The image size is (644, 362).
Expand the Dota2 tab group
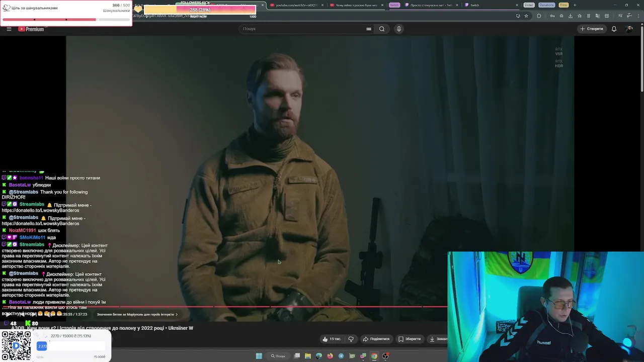click(x=529, y=5)
